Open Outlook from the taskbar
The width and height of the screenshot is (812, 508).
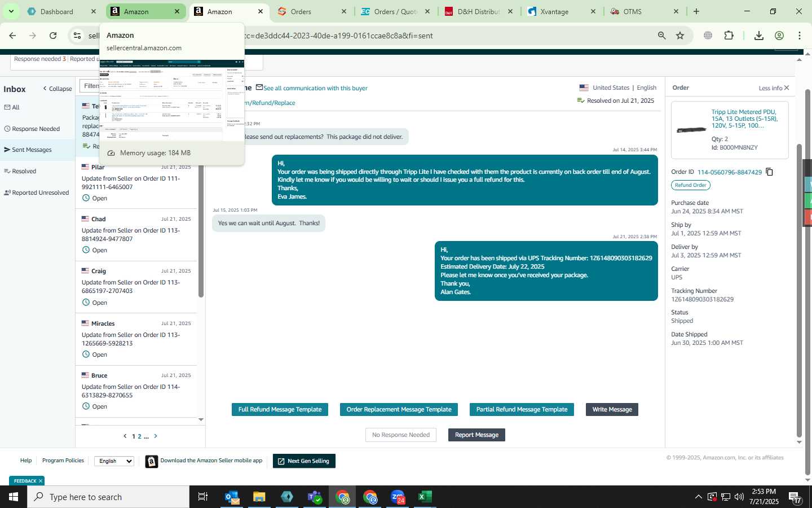click(232, 497)
